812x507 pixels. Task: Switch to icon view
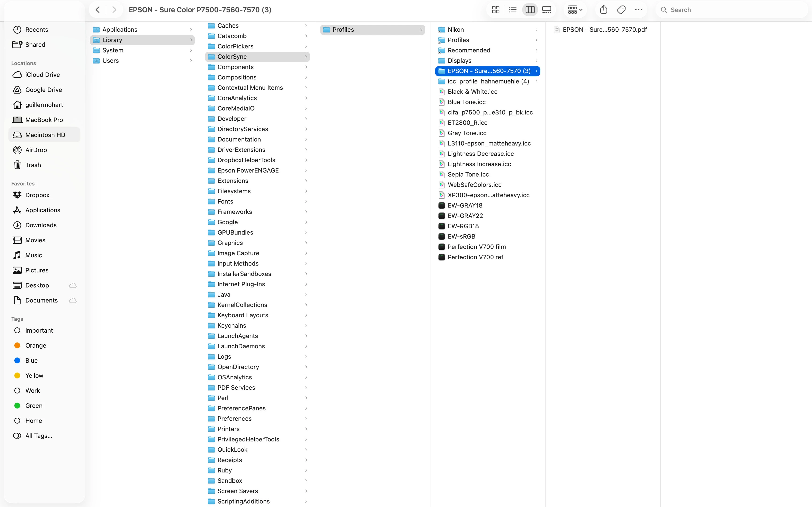(496, 10)
